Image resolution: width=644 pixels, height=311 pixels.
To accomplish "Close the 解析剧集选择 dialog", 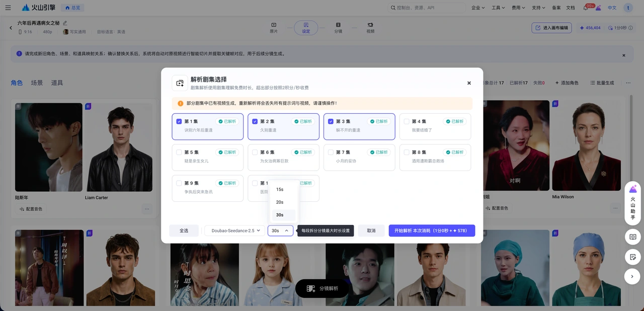I will tap(469, 83).
